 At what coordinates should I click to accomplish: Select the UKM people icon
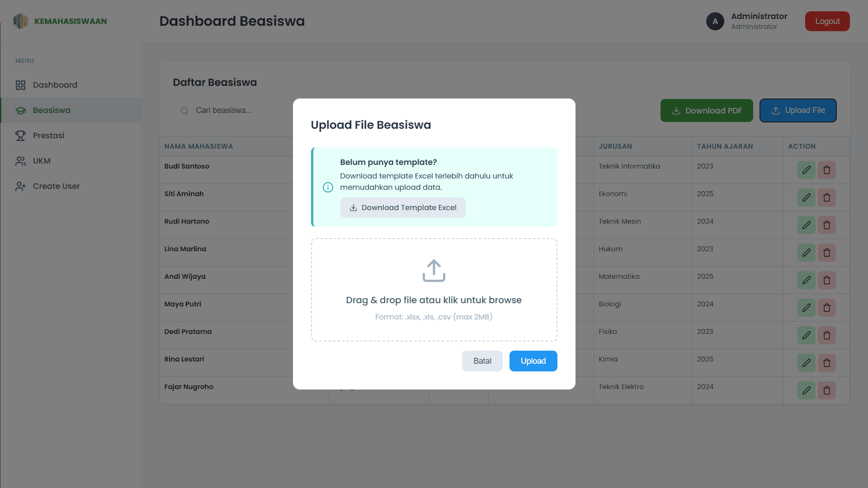[x=20, y=161]
